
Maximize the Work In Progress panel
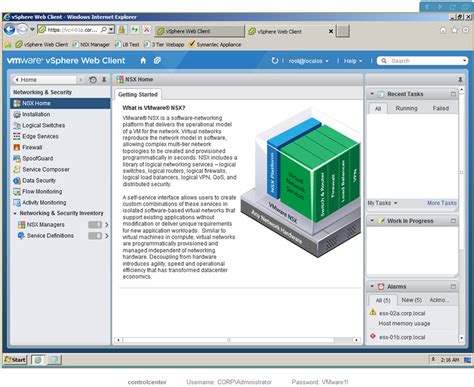[453, 221]
